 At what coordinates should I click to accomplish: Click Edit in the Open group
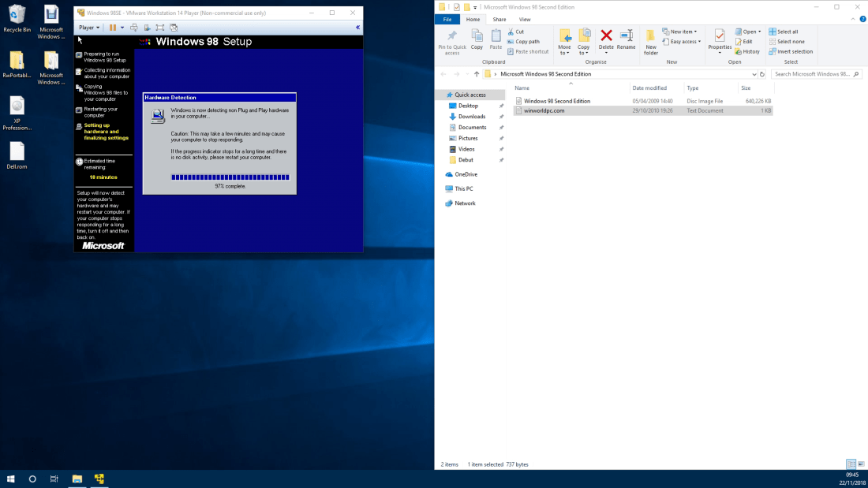pyautogui.click(x=744, y=42)
